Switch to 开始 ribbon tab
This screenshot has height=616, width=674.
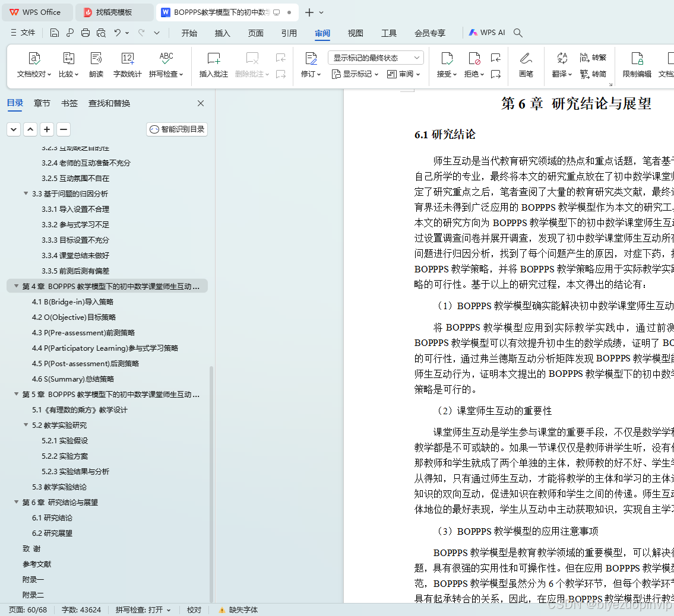coord(189,33)
